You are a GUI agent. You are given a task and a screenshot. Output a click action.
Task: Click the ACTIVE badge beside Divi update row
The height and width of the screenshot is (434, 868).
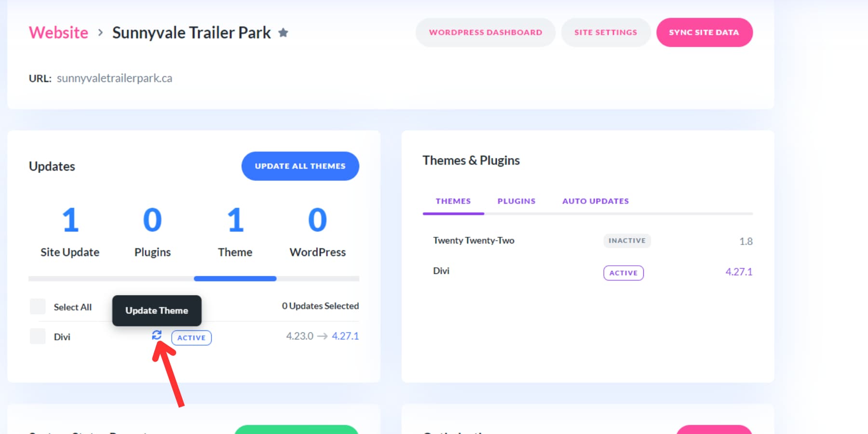191,338
